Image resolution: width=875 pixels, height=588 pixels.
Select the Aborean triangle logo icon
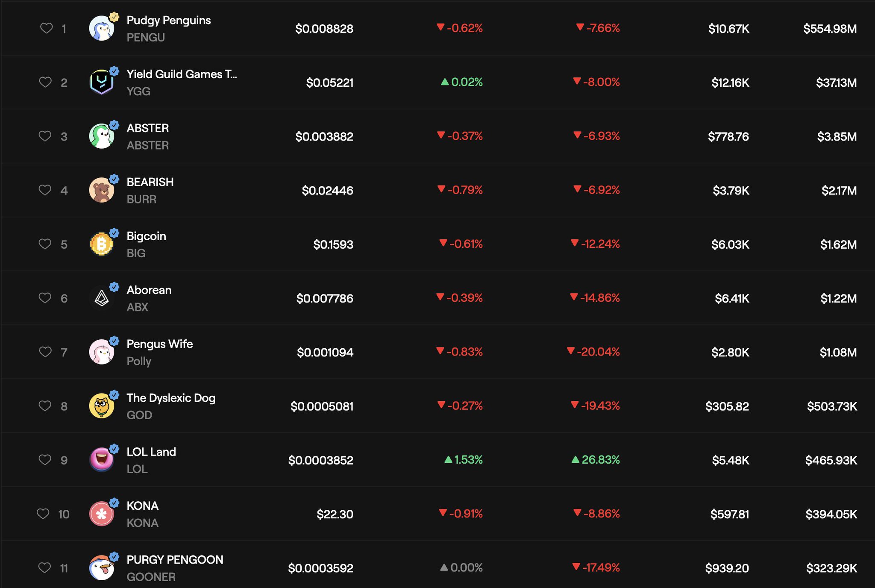101,298
